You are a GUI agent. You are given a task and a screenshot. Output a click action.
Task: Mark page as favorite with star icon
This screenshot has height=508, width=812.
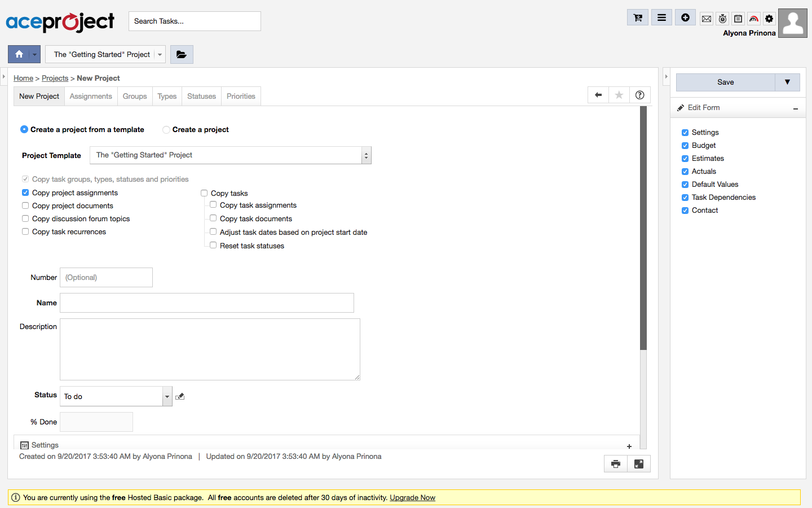(619, 95)
